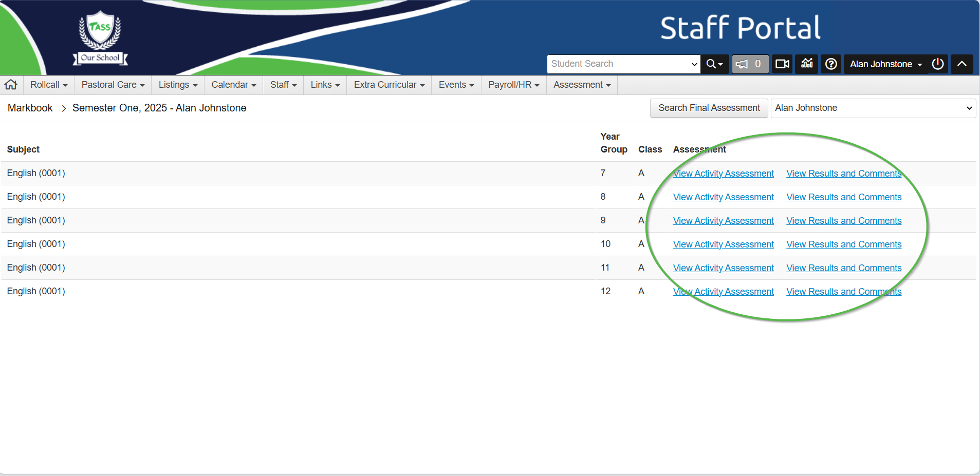This screenshot has height=476, width=980.
Task: Collapse header with the up chevron icon
Action: pos(961,64)
